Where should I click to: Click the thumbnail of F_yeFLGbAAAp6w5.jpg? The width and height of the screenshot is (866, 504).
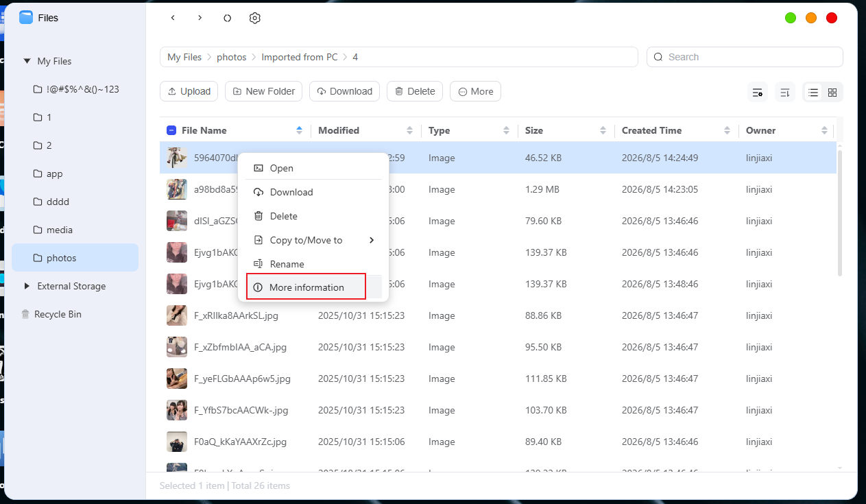tap(177, 379)
